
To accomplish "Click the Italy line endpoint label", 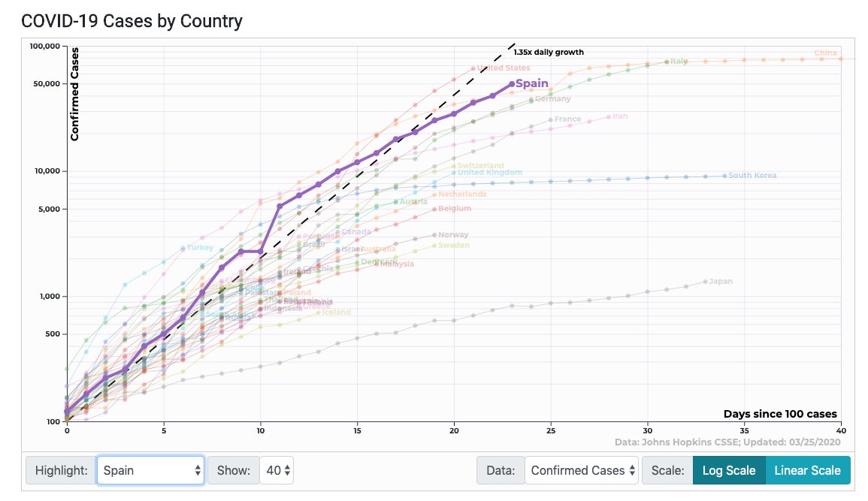I will (x=679, y=62).
